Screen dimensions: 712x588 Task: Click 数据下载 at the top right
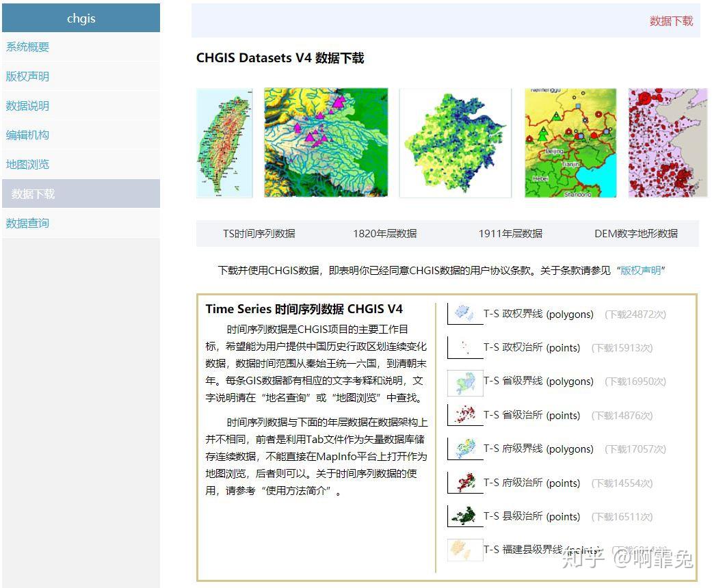[670, 21]
